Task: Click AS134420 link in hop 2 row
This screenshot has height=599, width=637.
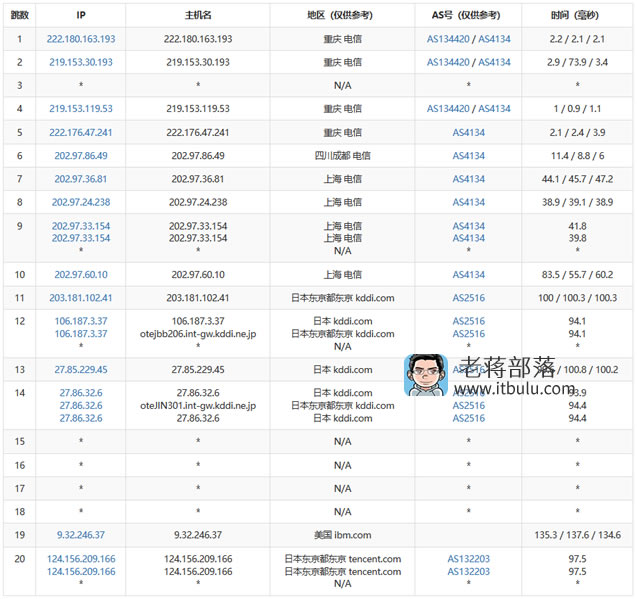Action: point(448,62)
